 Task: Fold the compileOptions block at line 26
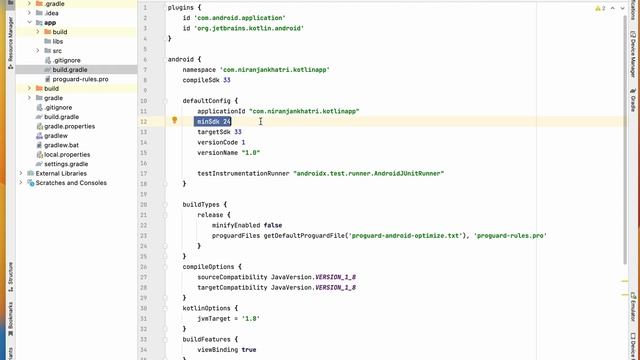click(x=165, y=267)
